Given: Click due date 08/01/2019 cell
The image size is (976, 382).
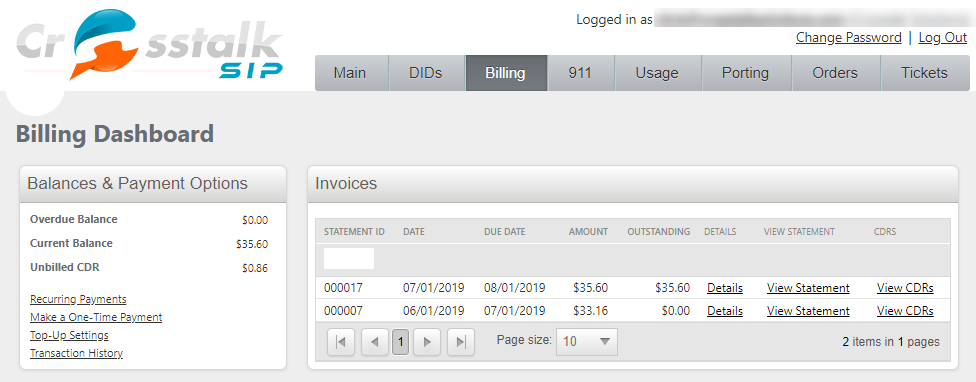Looking at the screenshot, I should pos(515,288).
